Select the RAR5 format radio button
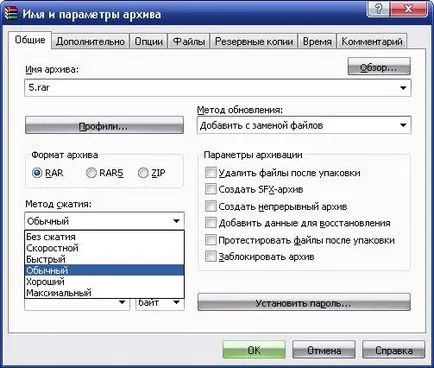434x368 pixels. pos(91,173)
